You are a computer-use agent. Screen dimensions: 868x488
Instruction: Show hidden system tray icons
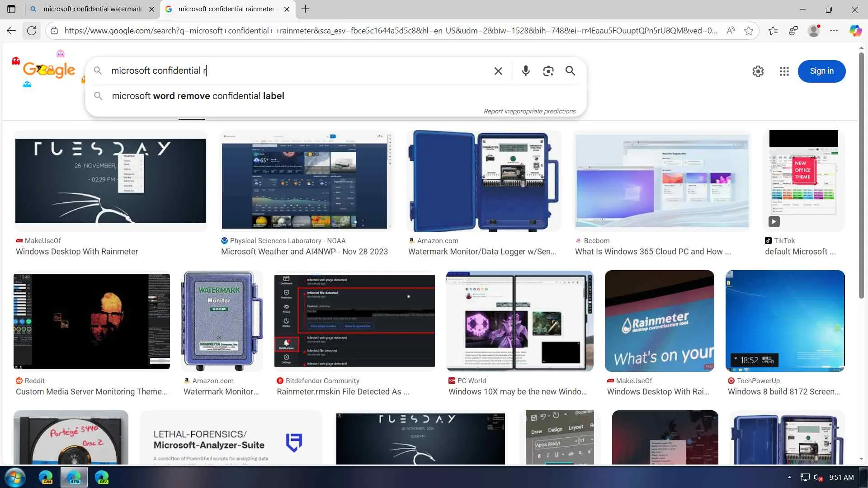coord(789,477)
